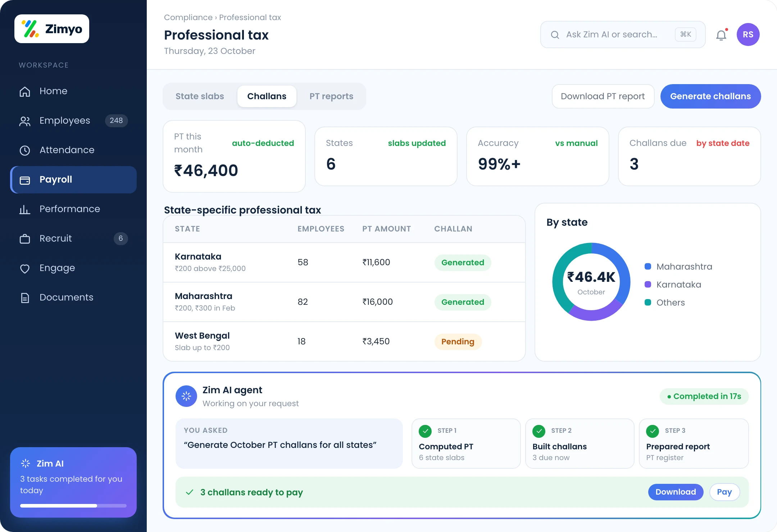The height and width of the screenshot is (532, 777).
Task: Click the Employees 248 count badge
Action: [116, 120]
